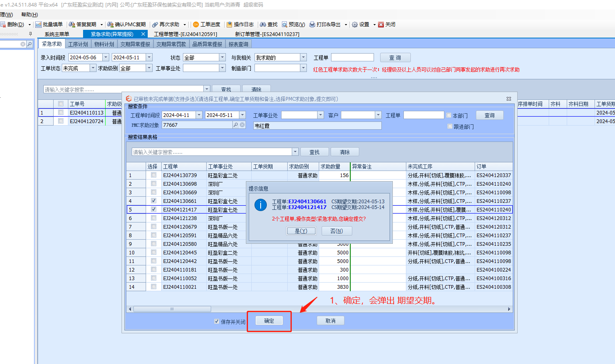Check the box for row EJ2404130739
The height and width of the screenshot is (364, 615).
click(x=153, y=175)
